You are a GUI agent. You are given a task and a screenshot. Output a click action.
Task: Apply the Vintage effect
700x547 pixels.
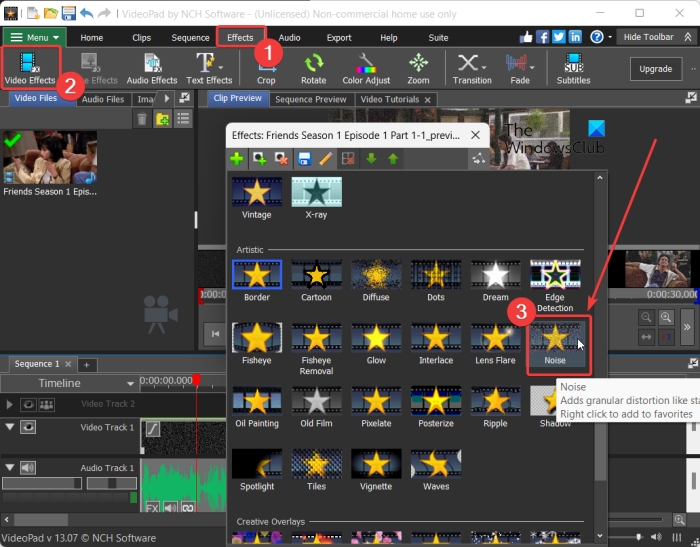[x=257, y=198]
